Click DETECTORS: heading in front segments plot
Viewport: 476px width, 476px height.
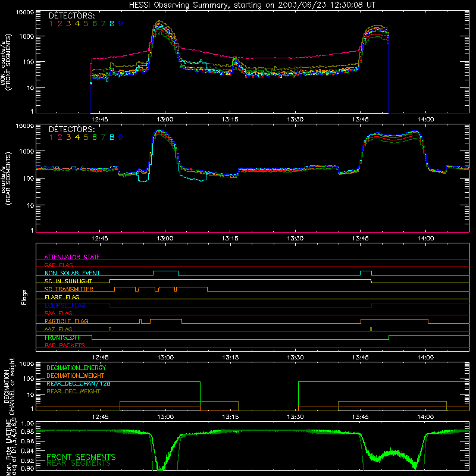[x=72, y=15]
